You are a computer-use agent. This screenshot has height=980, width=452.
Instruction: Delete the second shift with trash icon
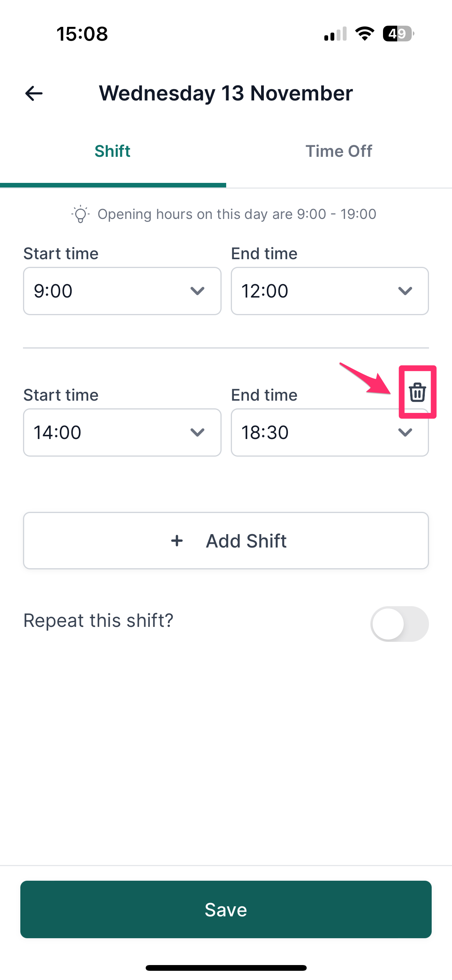(x=417, y=392)
